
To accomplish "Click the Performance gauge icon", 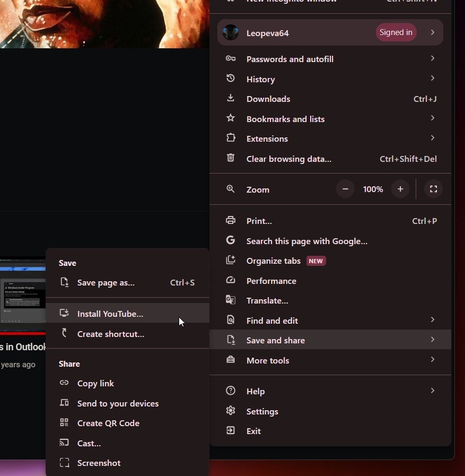I will pyautogui.click(x=231, y=280).
